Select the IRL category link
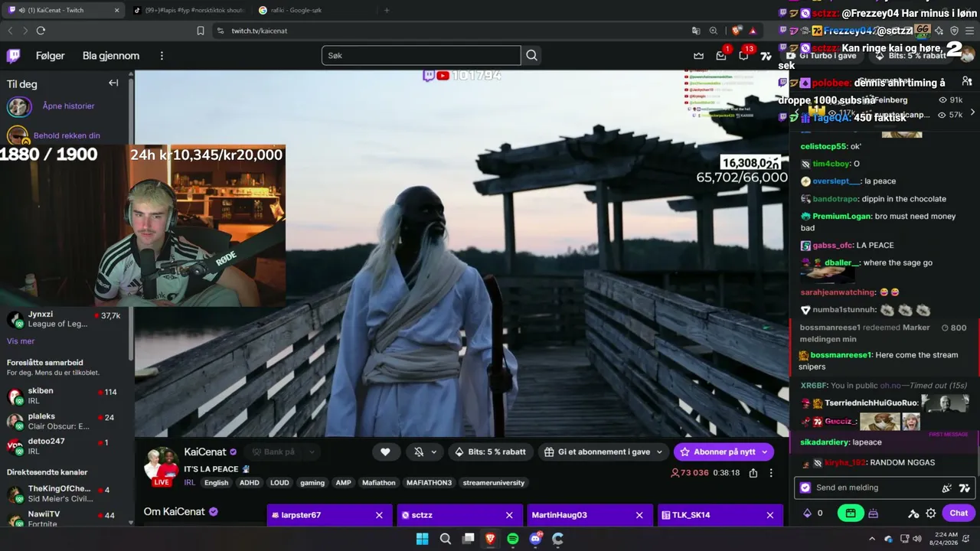 189,483
